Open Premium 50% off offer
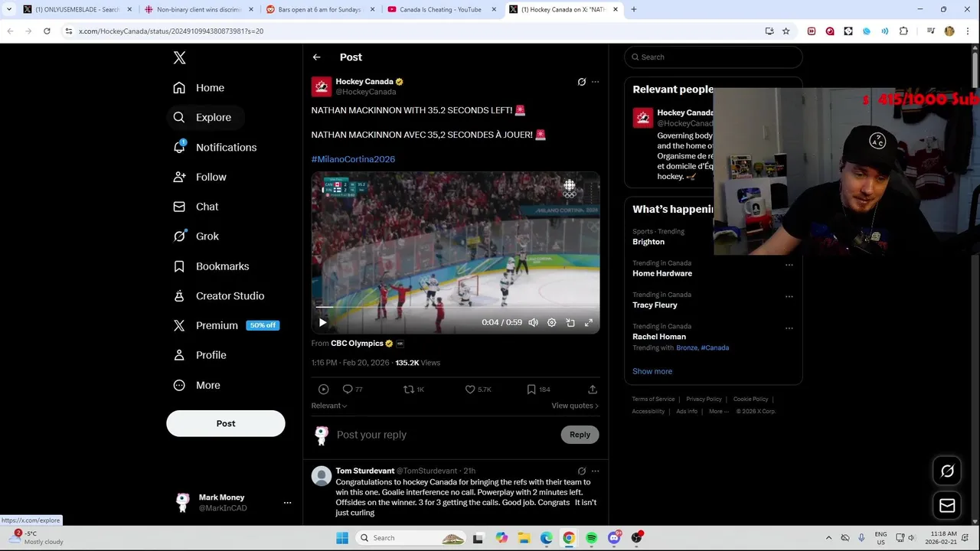The height and width of the screenshot is (551, 980). (x=226, y=325)
